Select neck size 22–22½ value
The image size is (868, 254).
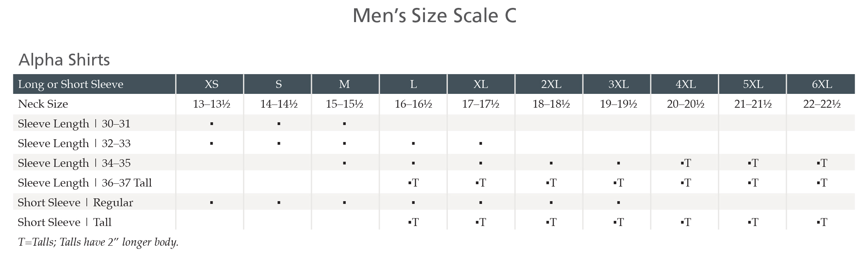point(822,104)
